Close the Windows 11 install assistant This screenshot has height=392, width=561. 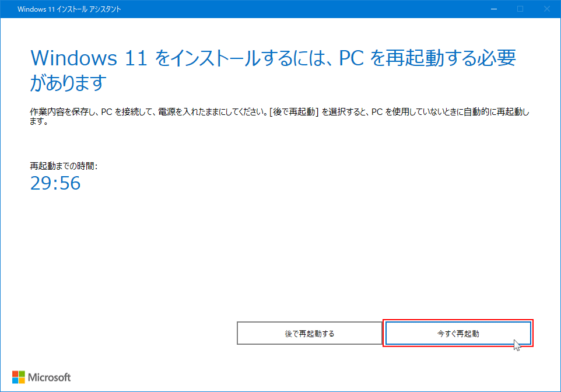pos(546,9)
